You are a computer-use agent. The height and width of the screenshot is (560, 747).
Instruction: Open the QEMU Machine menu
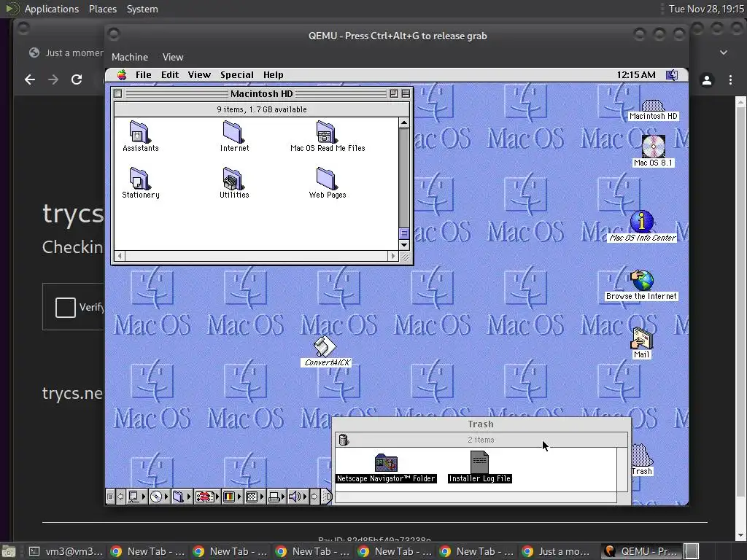point(130,57)
